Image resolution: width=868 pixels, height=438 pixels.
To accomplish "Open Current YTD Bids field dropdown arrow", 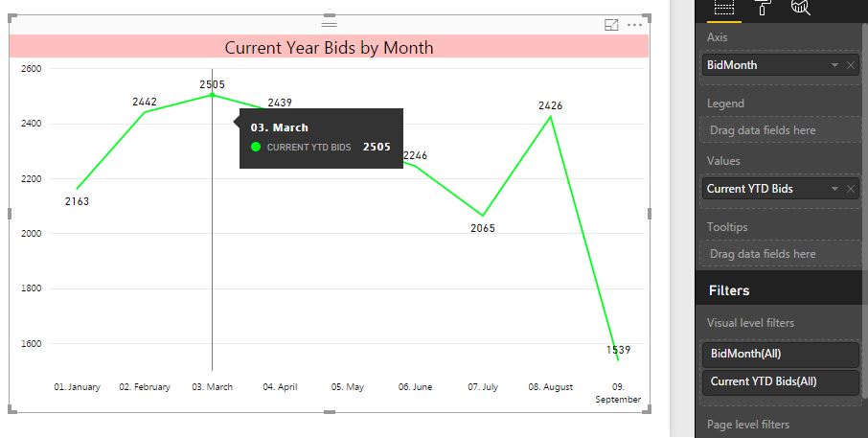I will pos(834,189).
